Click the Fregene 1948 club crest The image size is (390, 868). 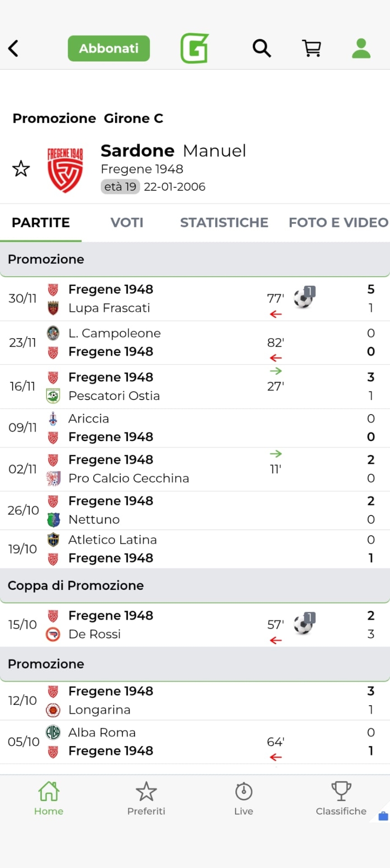(65, 169)
